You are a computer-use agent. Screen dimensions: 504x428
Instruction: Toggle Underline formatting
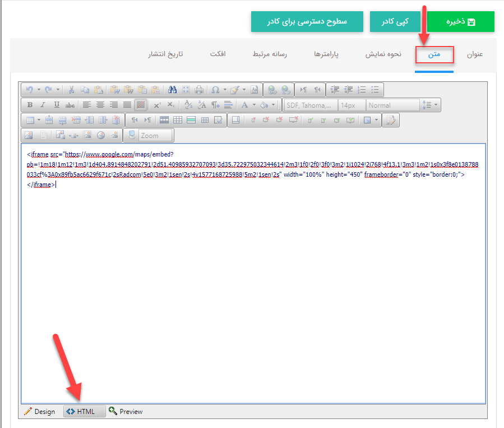tap(57, 105)
